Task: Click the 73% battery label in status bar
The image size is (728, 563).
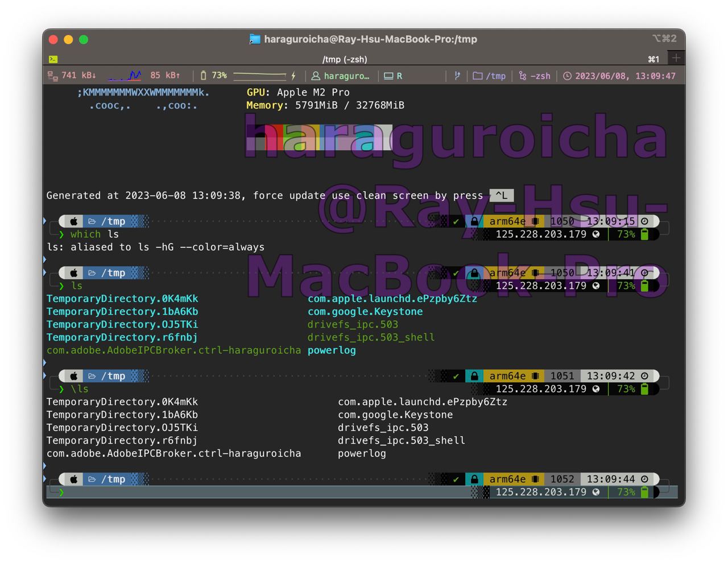Action: pos(219,76)
